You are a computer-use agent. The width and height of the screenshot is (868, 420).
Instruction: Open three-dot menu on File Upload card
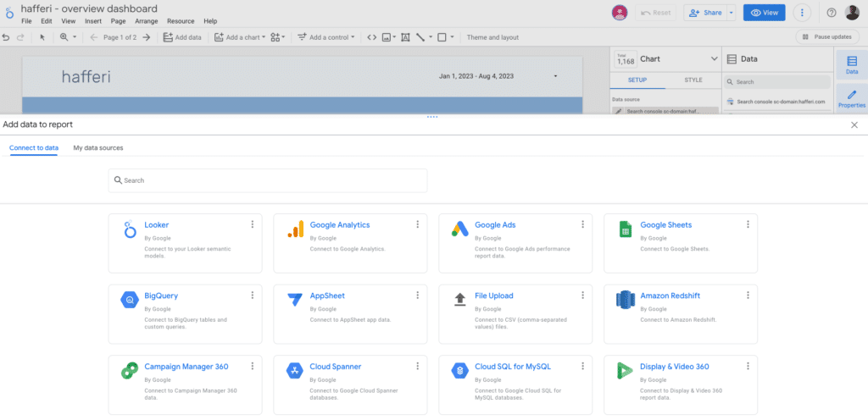coord(583,296)
